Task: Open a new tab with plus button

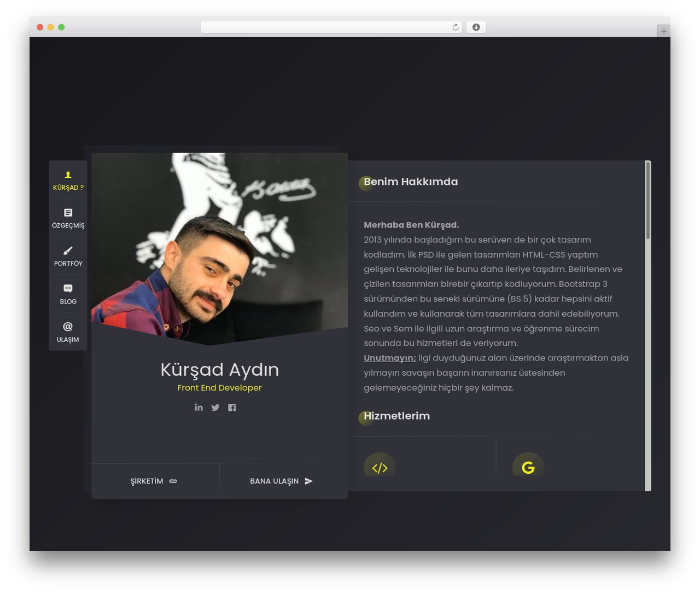Action: 663,31
